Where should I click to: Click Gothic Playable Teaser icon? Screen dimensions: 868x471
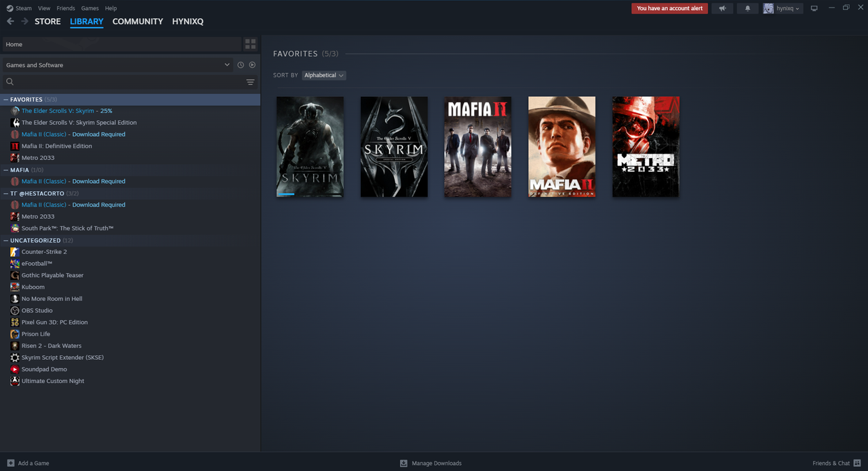[15, 275]
